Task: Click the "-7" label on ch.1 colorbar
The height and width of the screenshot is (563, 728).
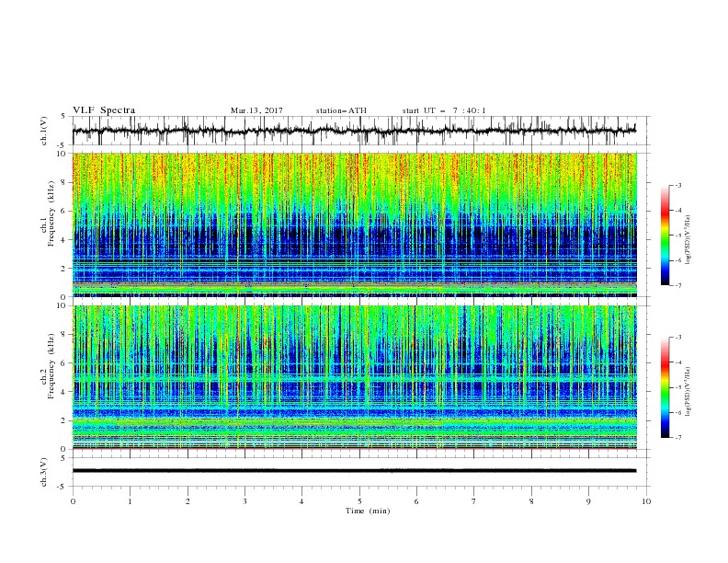Action: [678, 285]
